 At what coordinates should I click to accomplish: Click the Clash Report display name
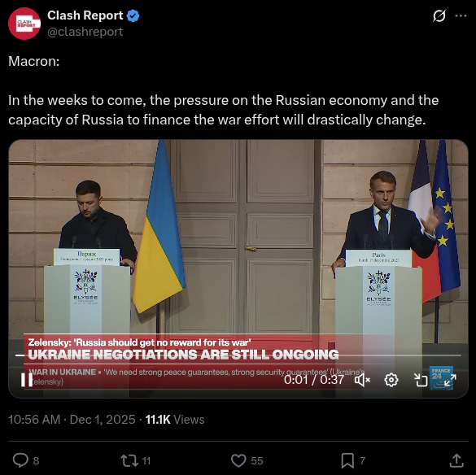pyautogui.click(x=85, y=15)
